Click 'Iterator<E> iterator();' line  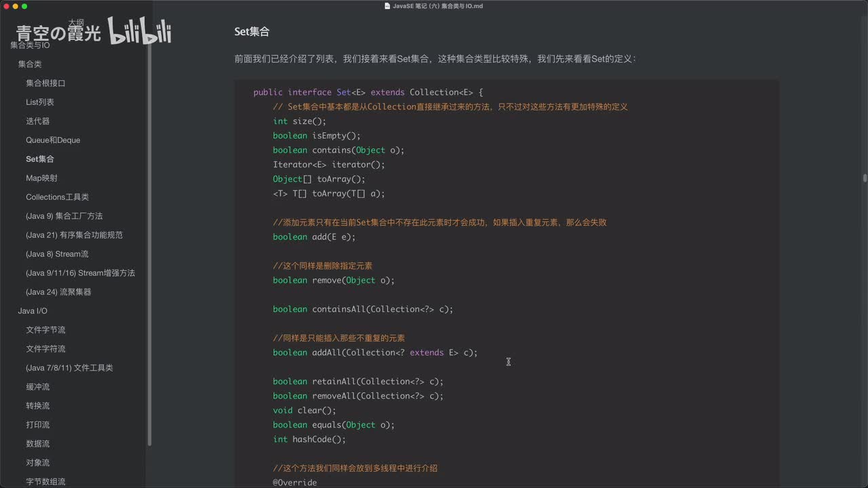pos(329,165)
